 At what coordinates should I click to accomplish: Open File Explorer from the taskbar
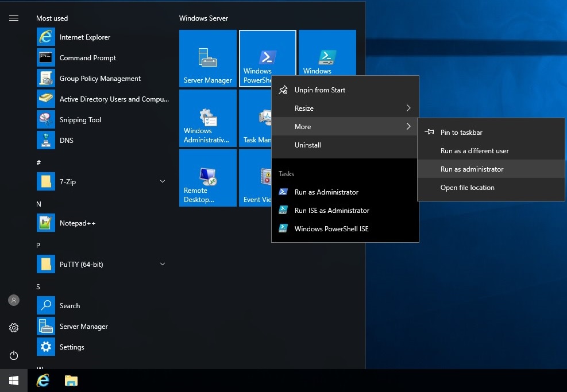click(x=71, y=381)
